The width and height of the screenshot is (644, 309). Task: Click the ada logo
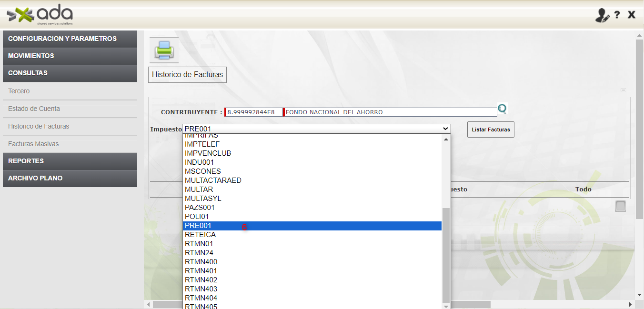(x=40, y=15)
